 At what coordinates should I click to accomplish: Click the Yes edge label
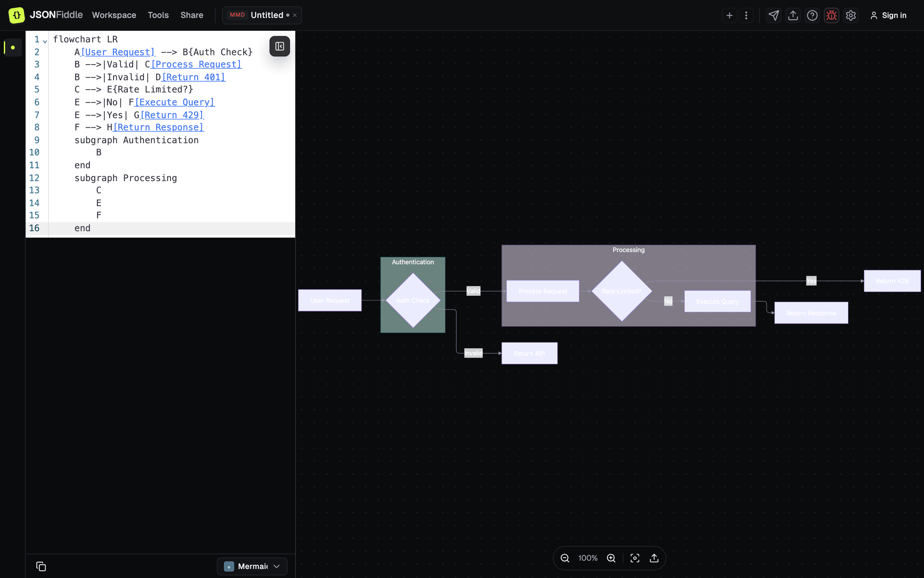811,281
